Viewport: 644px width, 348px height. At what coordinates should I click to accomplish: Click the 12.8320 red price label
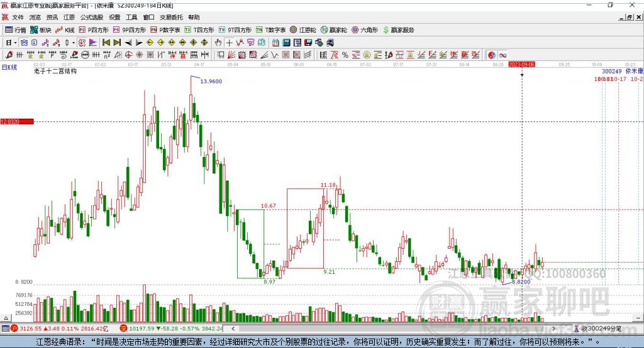(x=17, y=121)
